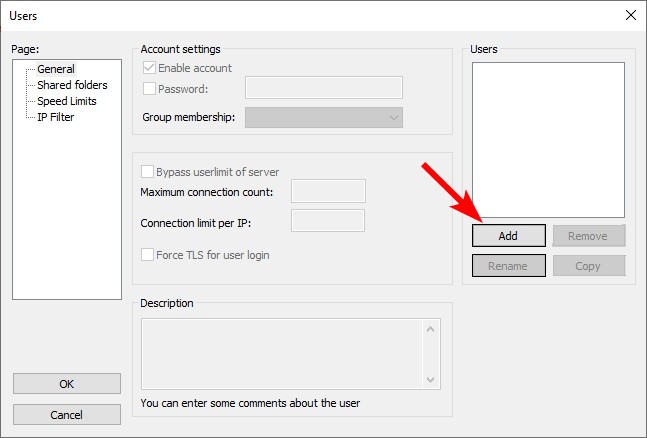
Task: Tick the Password checkbox
Action: pyautogui.click(x=149, y=88)
